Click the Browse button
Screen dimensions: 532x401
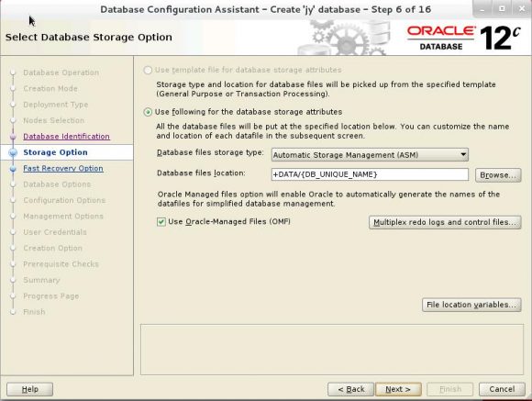pos(498,175)
